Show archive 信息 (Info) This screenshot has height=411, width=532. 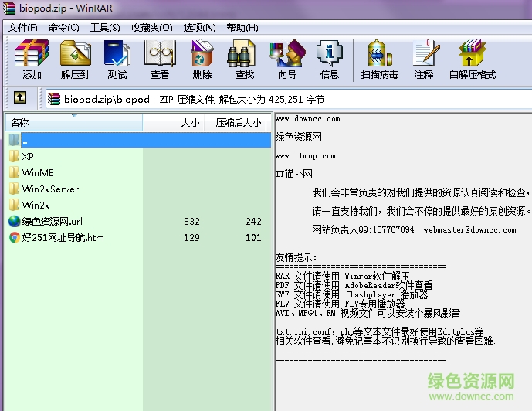coord(329,53)
